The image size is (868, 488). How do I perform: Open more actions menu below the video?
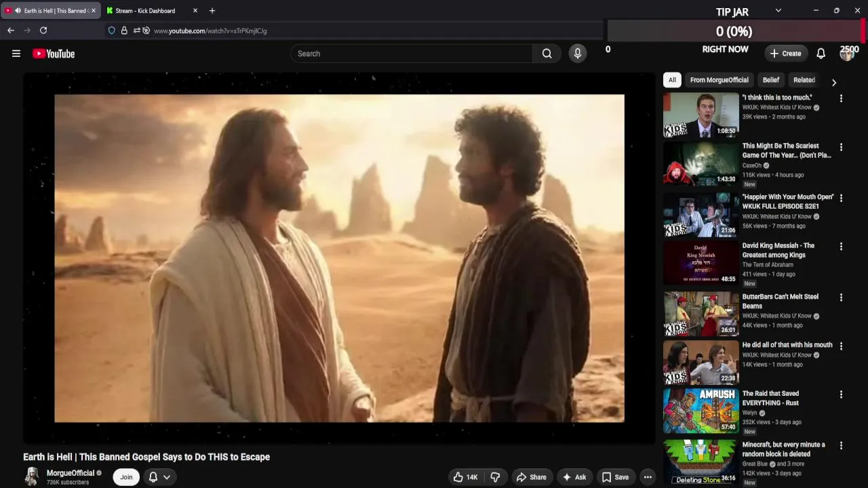648,477
